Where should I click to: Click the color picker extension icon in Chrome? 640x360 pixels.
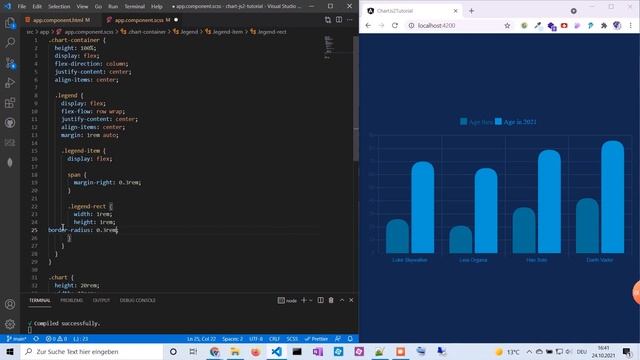click(x=538, y=25)
